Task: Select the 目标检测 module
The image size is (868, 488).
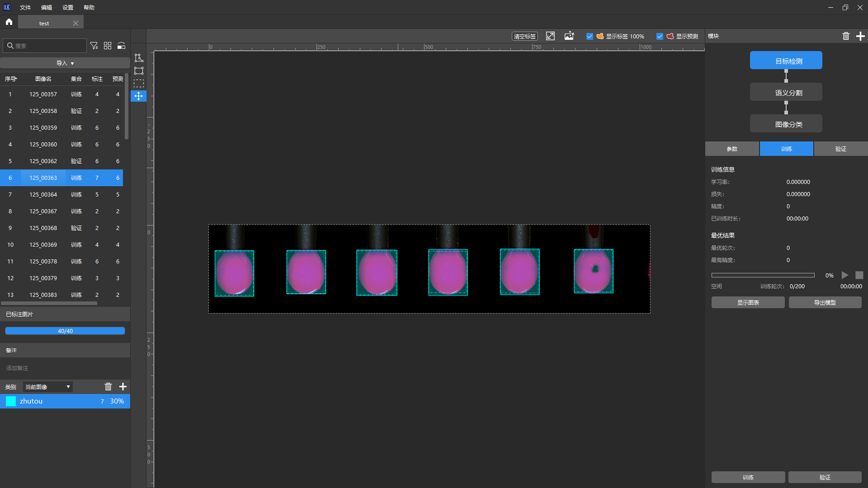Action: (786, 60)
